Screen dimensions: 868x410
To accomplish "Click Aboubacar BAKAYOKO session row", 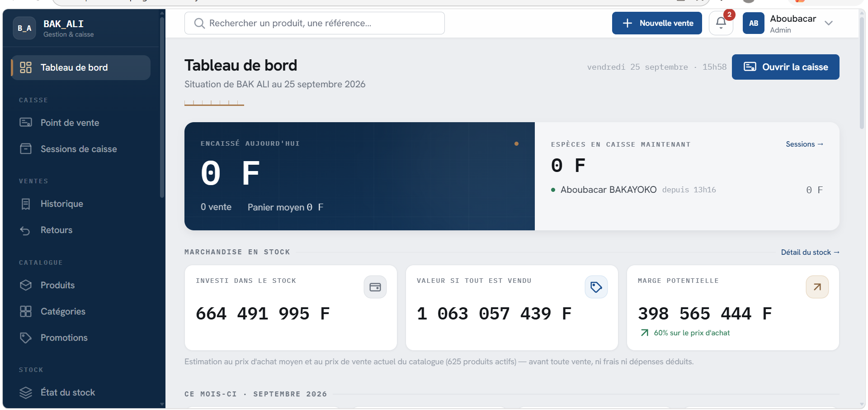I will [x=687, y=190].
